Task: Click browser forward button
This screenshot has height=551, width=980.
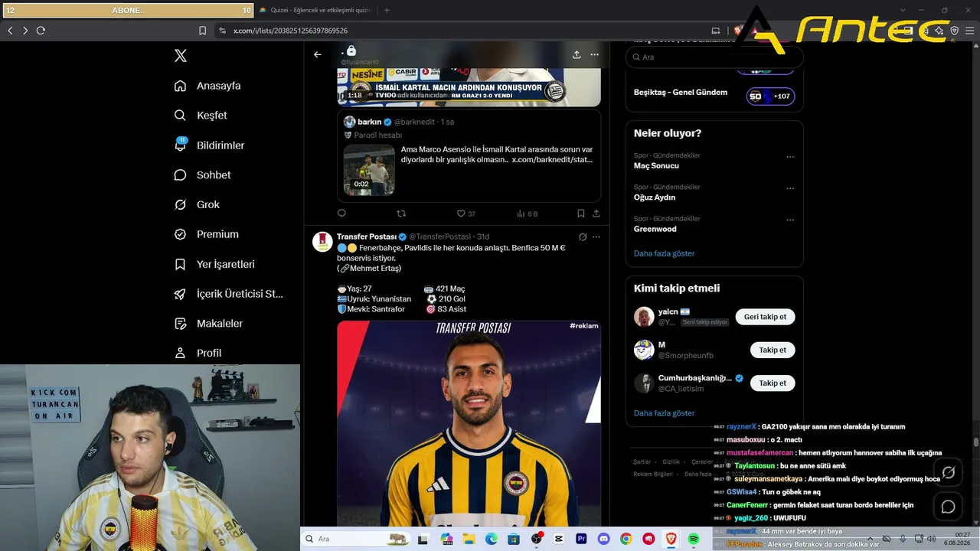Action: pos(25,31)
